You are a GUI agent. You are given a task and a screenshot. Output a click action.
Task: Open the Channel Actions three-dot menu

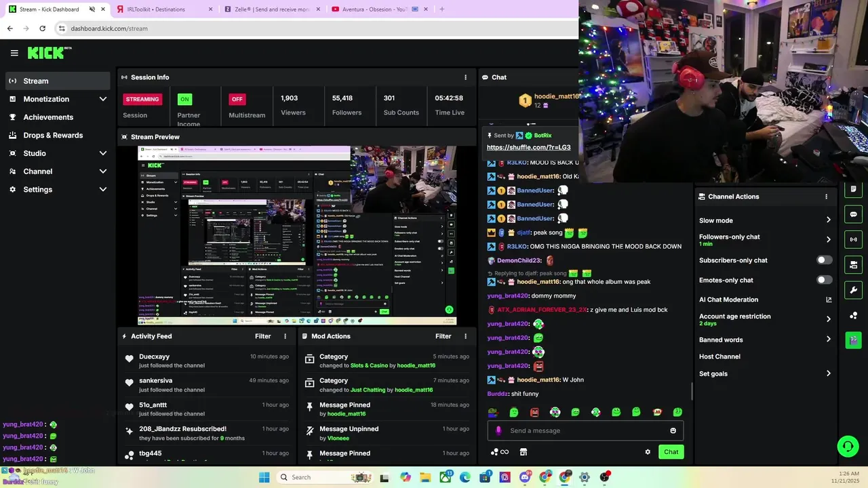(x=826, y=197)
